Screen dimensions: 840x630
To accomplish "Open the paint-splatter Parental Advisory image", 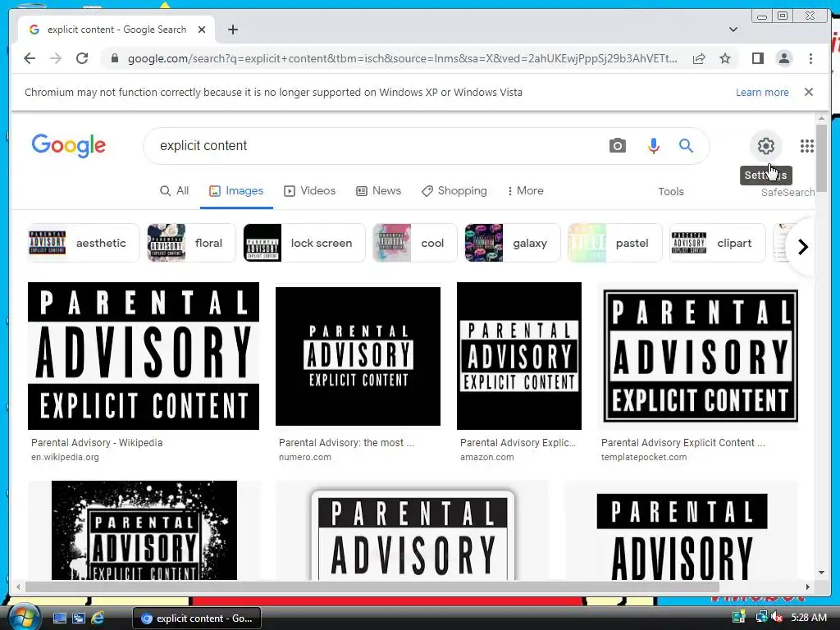I will coord(144,530).
